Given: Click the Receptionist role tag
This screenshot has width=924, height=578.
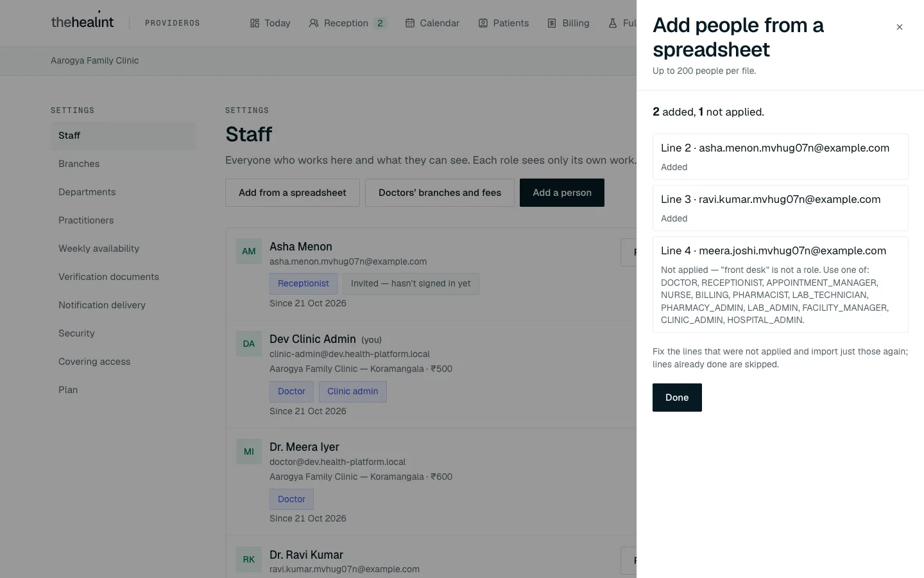Looking at the screenshot, I should [x=304, y=283].
